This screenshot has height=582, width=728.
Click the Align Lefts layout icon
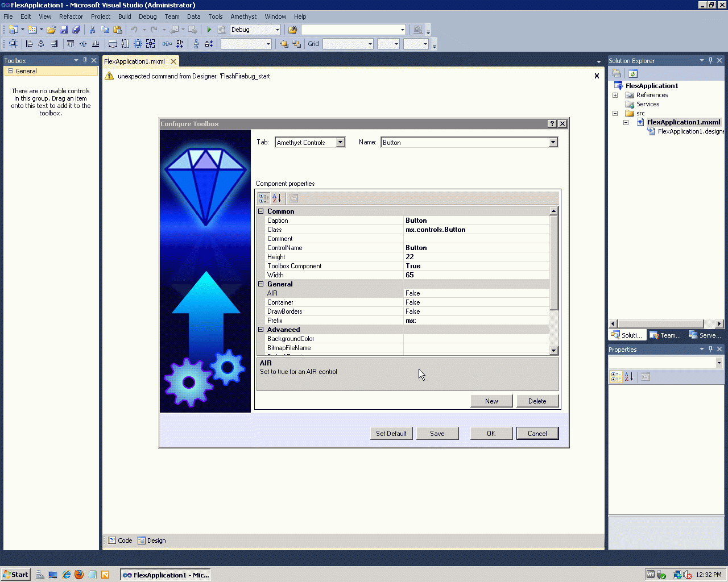click(x=30, y=44)
